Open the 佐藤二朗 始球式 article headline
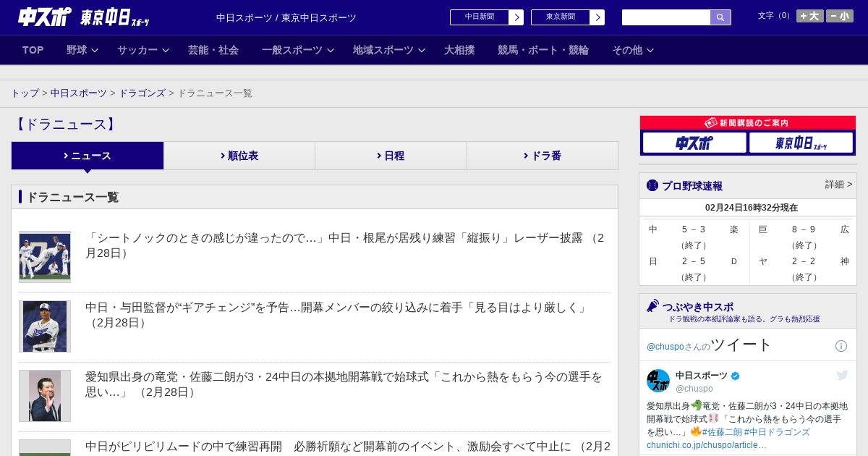 [x=344, y=384]
